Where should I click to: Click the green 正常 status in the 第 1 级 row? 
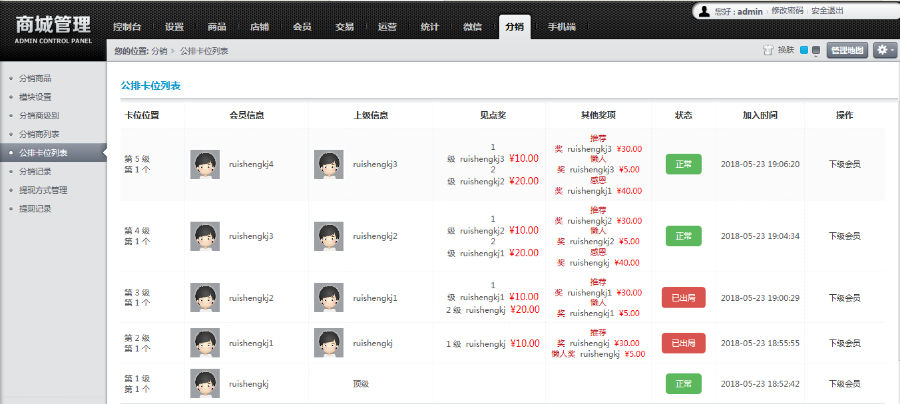(x=684, y=383)
